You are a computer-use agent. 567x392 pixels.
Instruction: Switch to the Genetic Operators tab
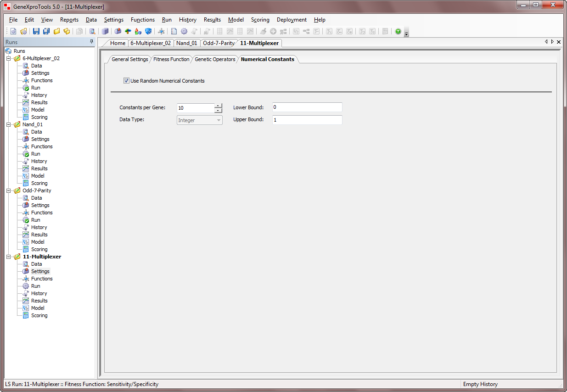pyautogui.click(x=215, y=59)
